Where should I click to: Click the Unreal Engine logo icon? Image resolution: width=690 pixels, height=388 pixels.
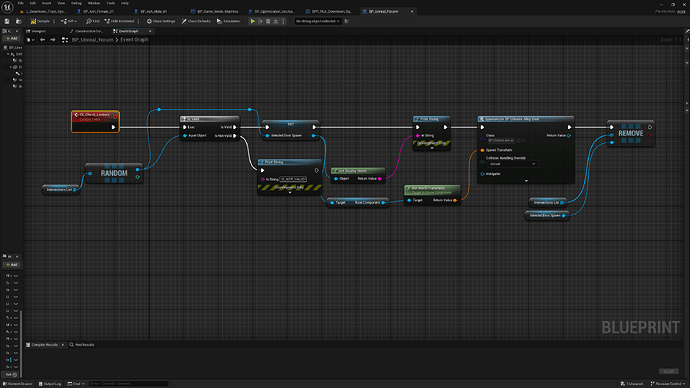(x=7, y=7)
